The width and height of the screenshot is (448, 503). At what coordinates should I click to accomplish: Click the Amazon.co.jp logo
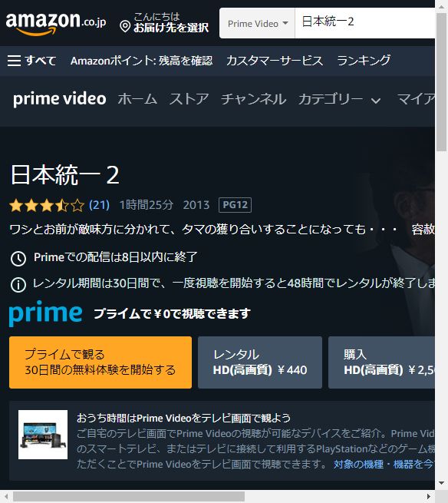56,23
